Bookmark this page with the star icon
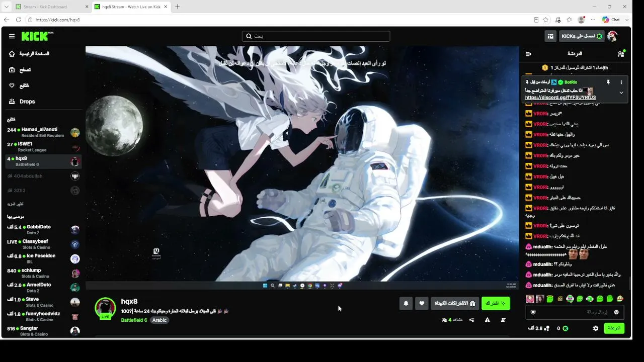The height and width of the screenshot is (362, 644). click(x=546, y=20)
